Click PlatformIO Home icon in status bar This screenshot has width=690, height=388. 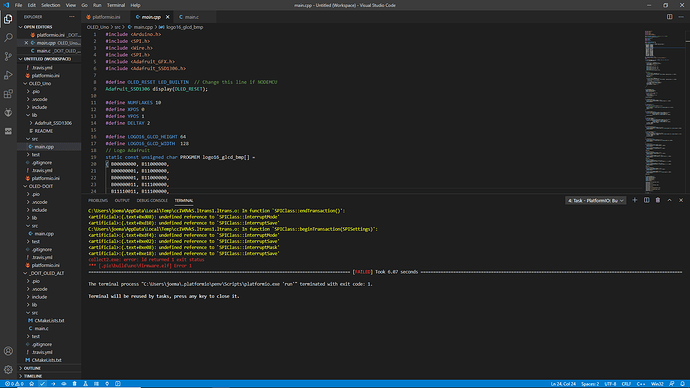(32, 384)
